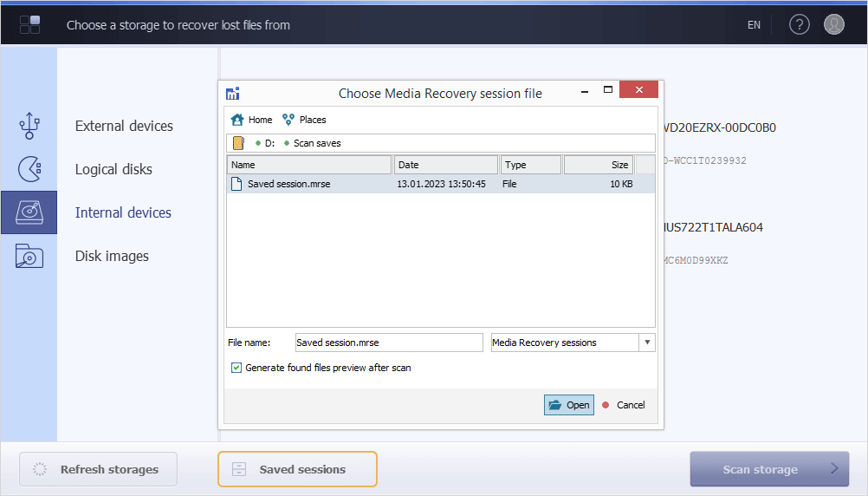Viewport: 868px width, 496px height.
Task: Select the Disk images menu entry
Action: point(112,256)
